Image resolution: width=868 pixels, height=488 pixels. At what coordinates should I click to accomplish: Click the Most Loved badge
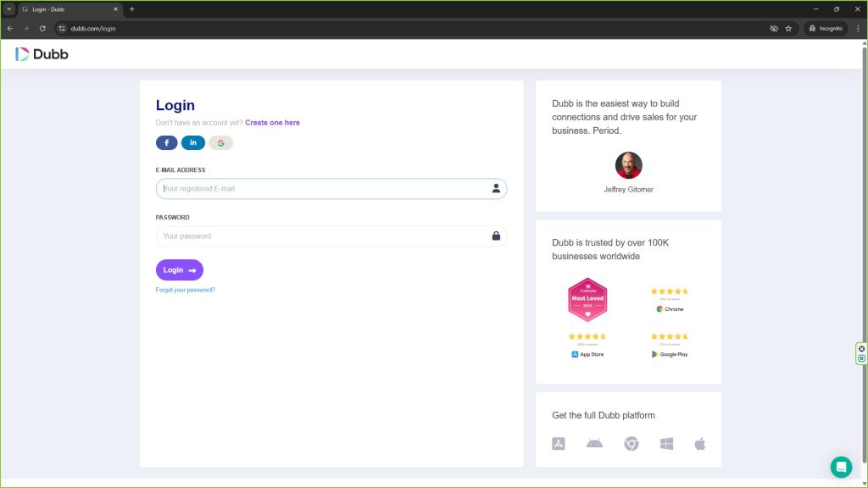point(587,300)
